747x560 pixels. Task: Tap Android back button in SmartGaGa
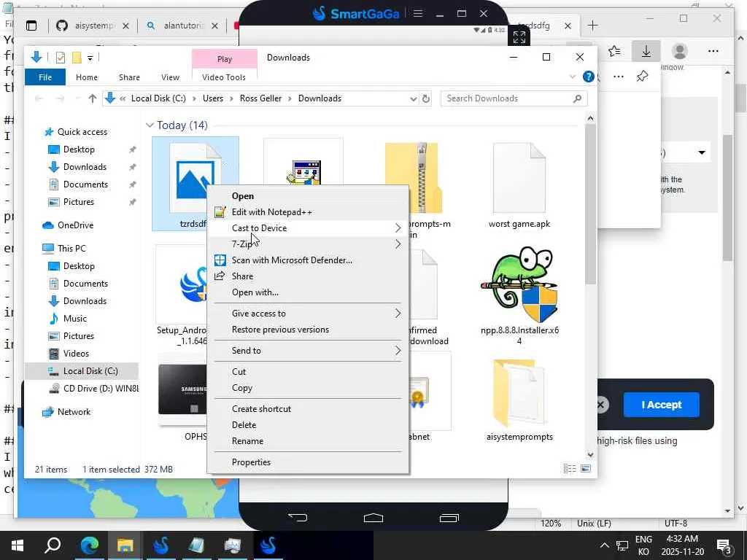298,518
